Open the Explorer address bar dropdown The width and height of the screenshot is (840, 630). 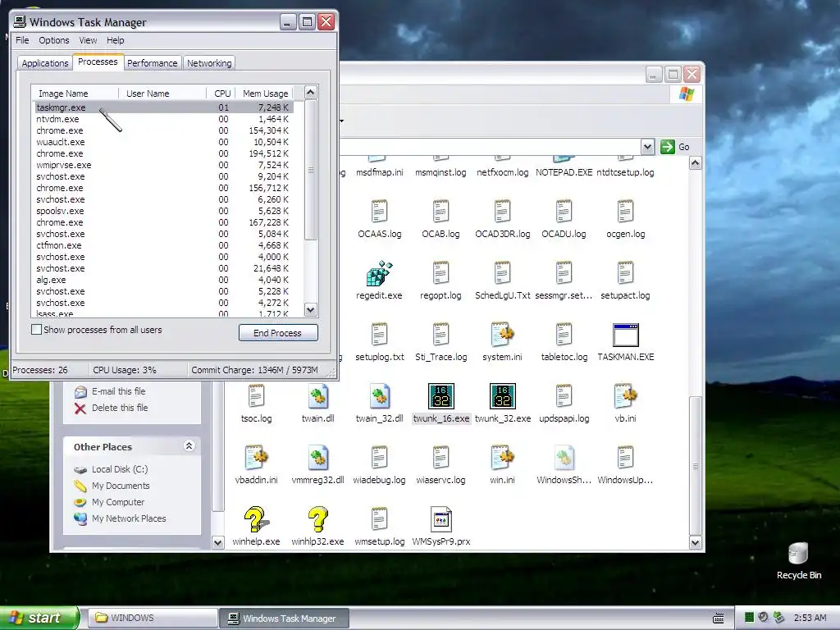coord(647,147)
